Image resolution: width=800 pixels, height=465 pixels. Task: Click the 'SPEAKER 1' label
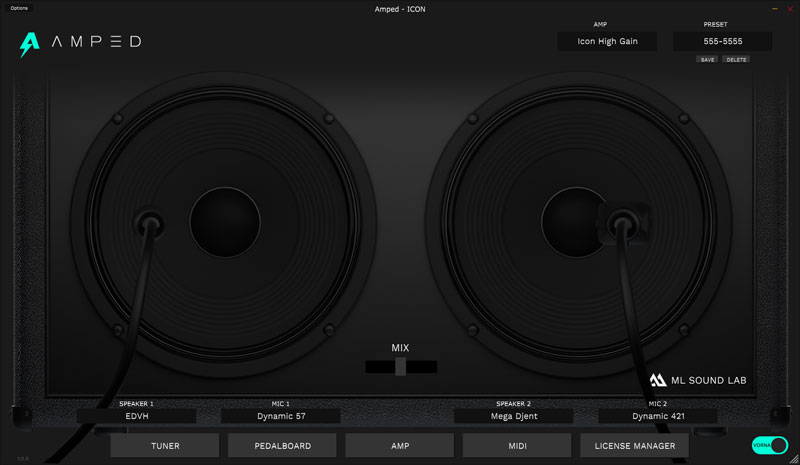point(136,404)
